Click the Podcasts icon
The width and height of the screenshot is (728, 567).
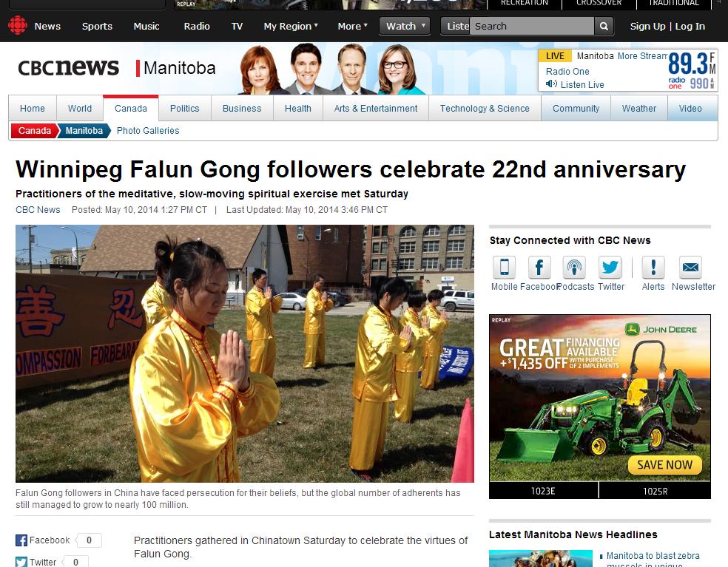[x=574, y=268]
